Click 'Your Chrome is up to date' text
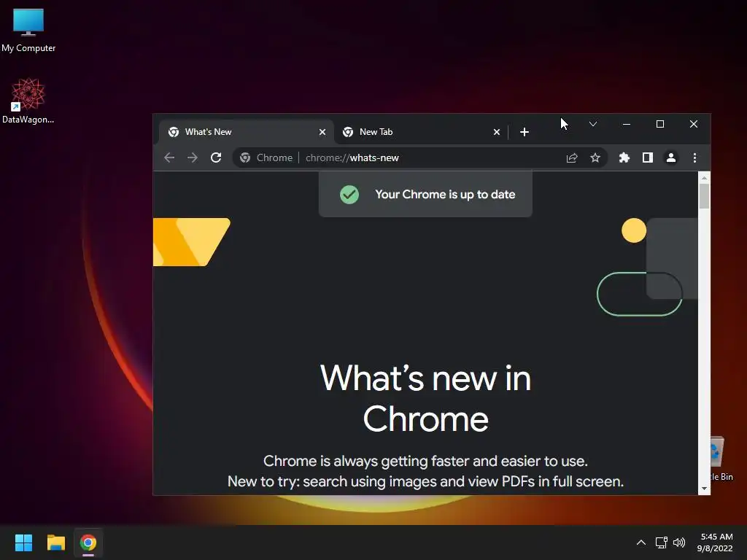 tap(445, 194)
